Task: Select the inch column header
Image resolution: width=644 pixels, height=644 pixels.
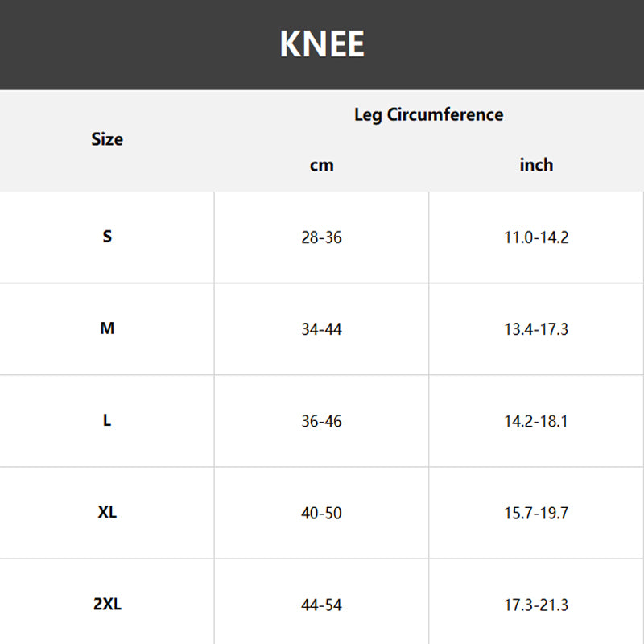Action: 536,165
